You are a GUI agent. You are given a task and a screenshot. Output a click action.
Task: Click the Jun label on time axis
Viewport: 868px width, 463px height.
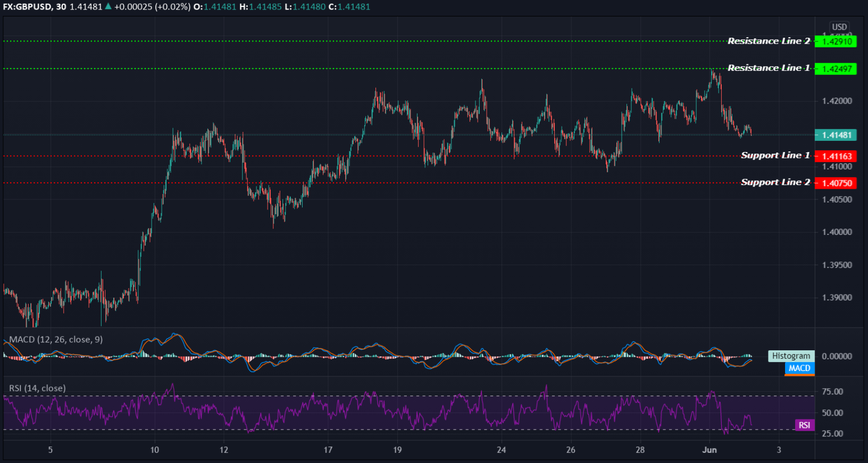(x=710, y=450)
